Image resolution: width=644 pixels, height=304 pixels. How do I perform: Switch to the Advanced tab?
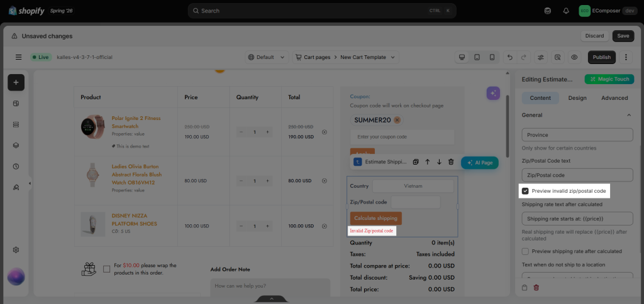(x=614, y=98)
